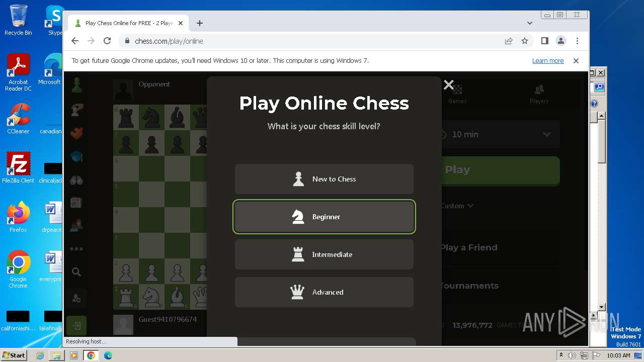
Task: Open a new Chrome tab
Action: tap(200, 23)
